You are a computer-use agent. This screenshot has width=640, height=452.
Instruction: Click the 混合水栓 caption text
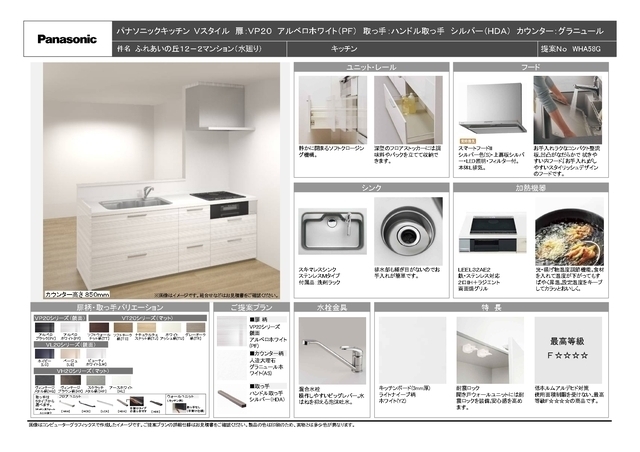[309, 389]
